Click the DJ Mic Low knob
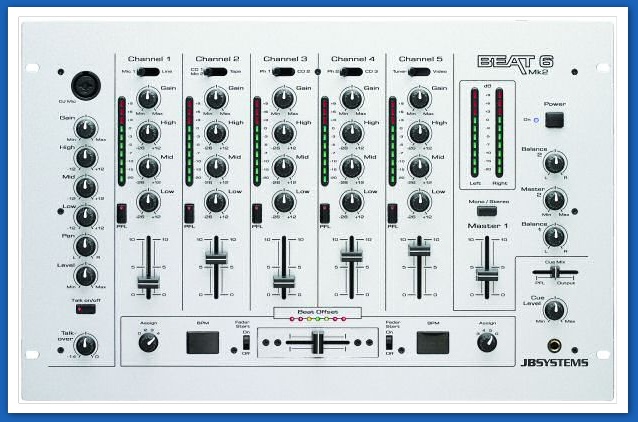 pos(86,216)
